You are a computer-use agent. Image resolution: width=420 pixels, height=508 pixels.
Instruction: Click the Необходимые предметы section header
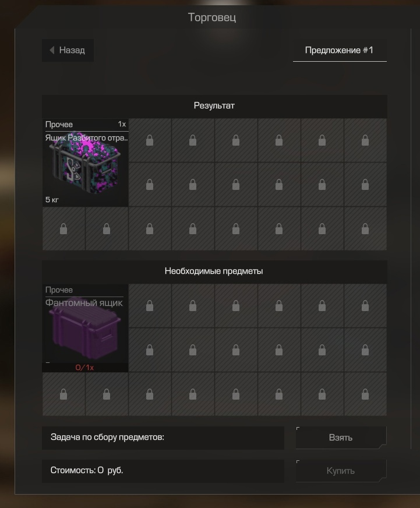tap(214, 271)
